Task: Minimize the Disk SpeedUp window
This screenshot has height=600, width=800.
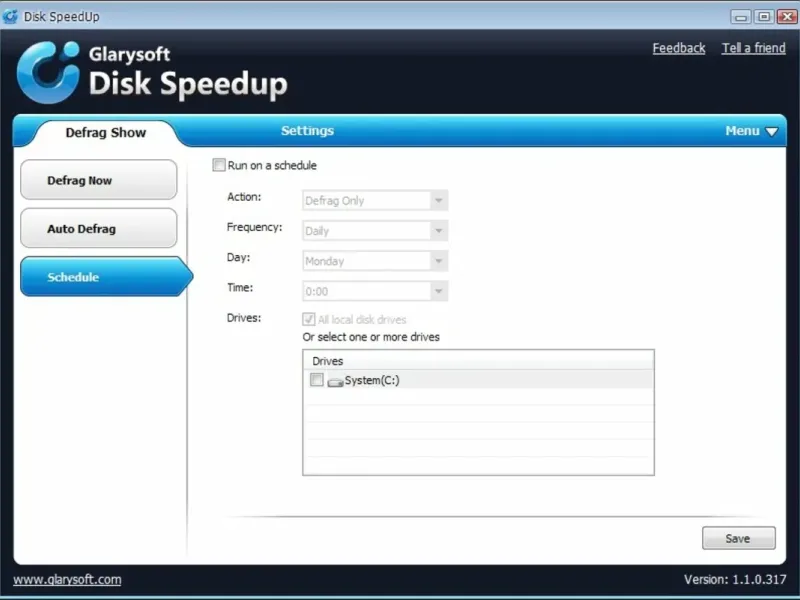Action: pyautogui.click(x=740, y=17)
